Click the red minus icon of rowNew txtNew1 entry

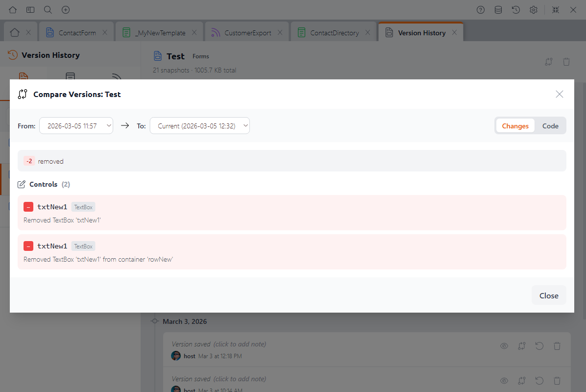(28, 246)
